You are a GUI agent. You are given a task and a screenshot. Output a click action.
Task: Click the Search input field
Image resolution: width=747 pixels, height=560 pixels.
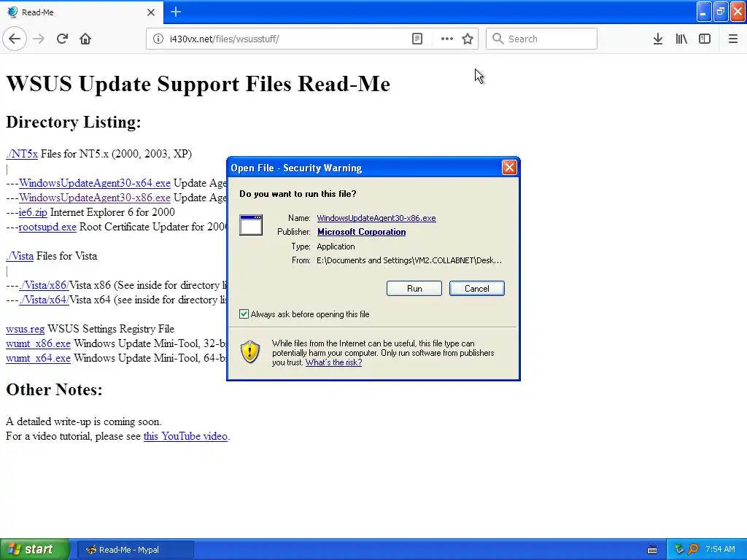click(x=542, y=39)
